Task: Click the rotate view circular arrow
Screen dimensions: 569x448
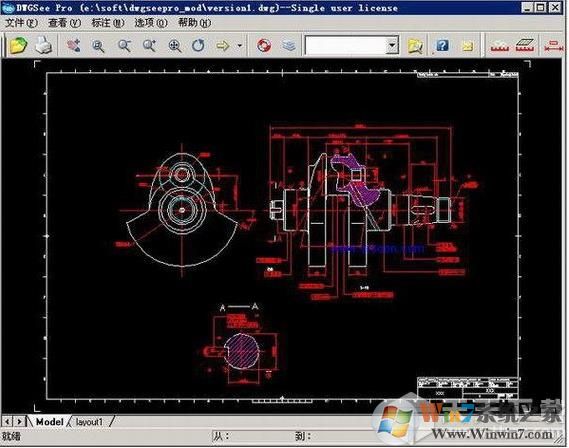Action: (x=198, y=46)
